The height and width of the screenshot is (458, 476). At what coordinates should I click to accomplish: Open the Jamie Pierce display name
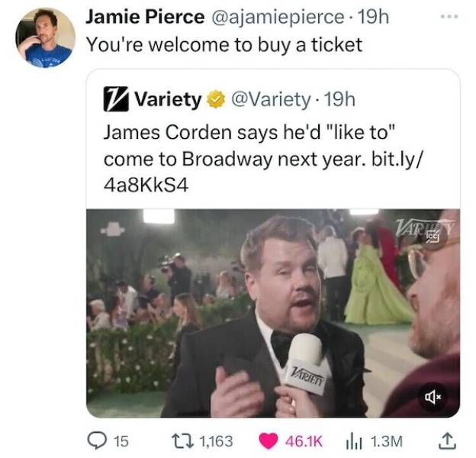click(145, 16)
